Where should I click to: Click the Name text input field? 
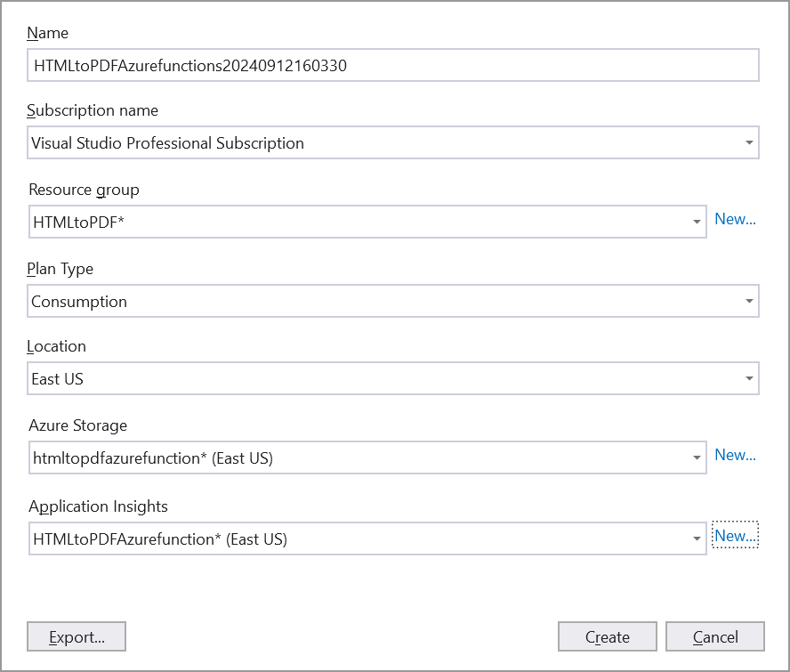click(x=392, y=65)
